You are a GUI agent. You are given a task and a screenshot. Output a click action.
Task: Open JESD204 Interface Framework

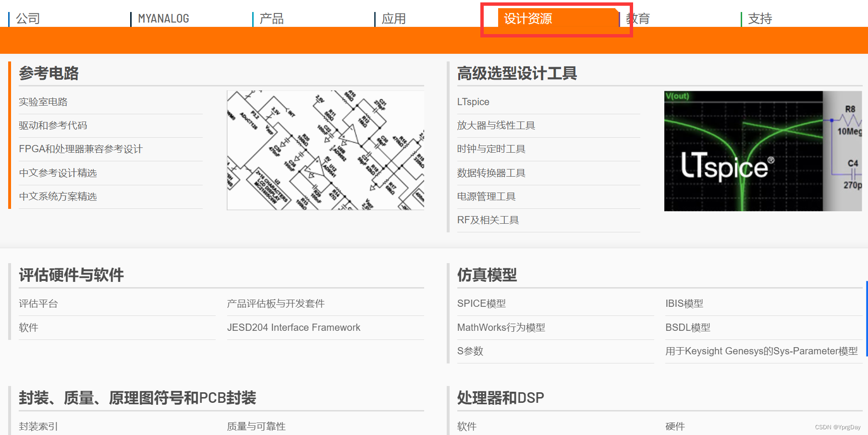293,327
